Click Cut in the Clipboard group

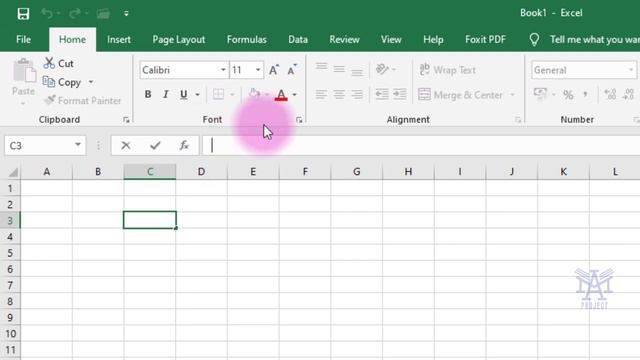pos(59,63)
